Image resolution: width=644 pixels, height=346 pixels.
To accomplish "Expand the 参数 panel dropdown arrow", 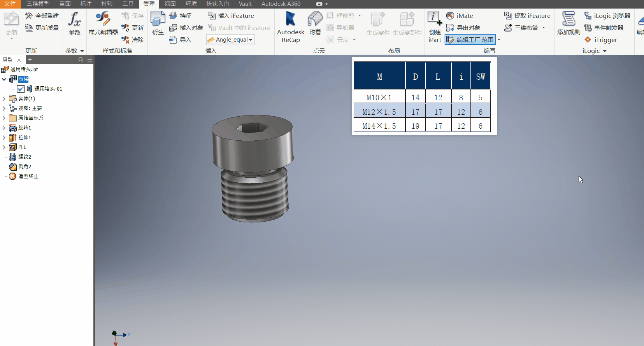I will click(82, 51).
